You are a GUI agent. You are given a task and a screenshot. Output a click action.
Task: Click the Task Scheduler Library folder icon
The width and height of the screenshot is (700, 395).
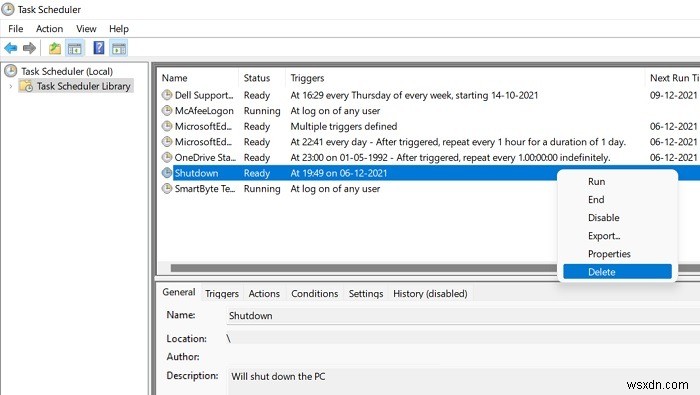point(26,86)
